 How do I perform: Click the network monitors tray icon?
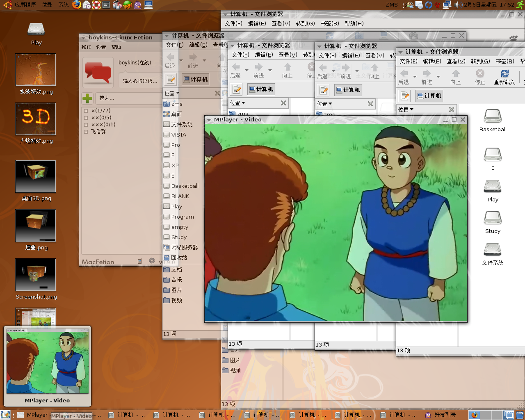[x=447, y=5]
